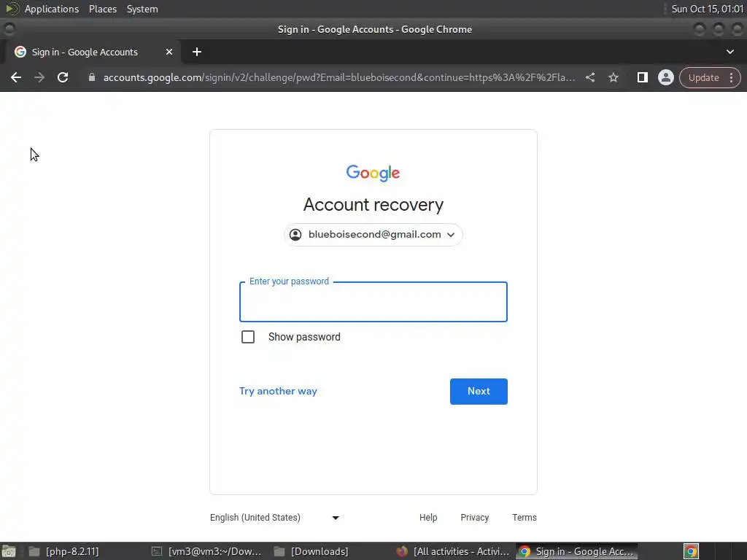Go back using the browser back arrow
This screenshot has height=560, width=747.
16,77
